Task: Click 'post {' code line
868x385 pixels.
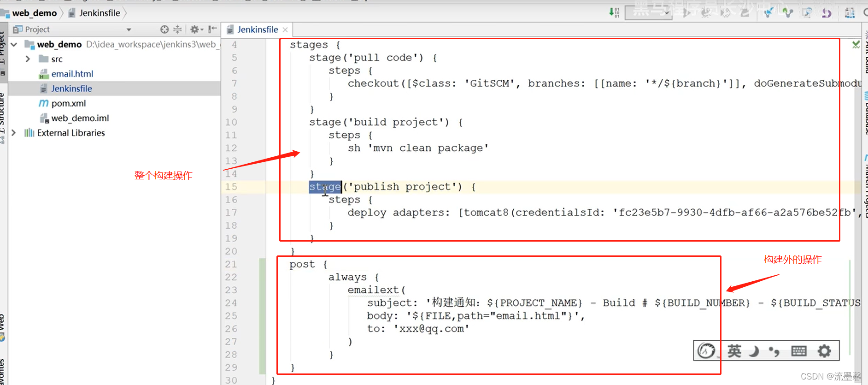Action: [x=309, y=264]
